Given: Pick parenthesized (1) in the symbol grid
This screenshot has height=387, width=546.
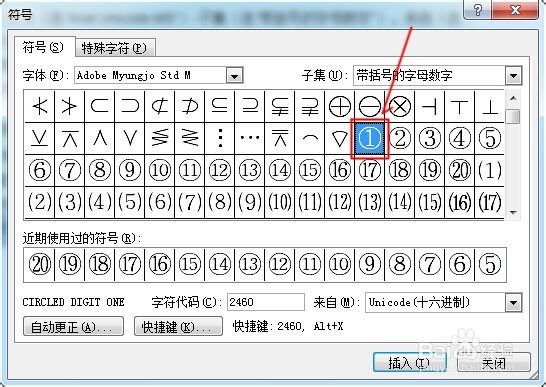Looking at the screenshot, I should click(x=489, y=170).
